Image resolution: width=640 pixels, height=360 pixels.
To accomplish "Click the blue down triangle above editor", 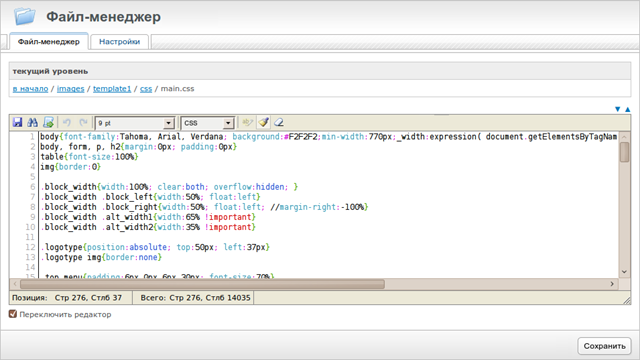I will pyautogui.click(x=618, y=109).
